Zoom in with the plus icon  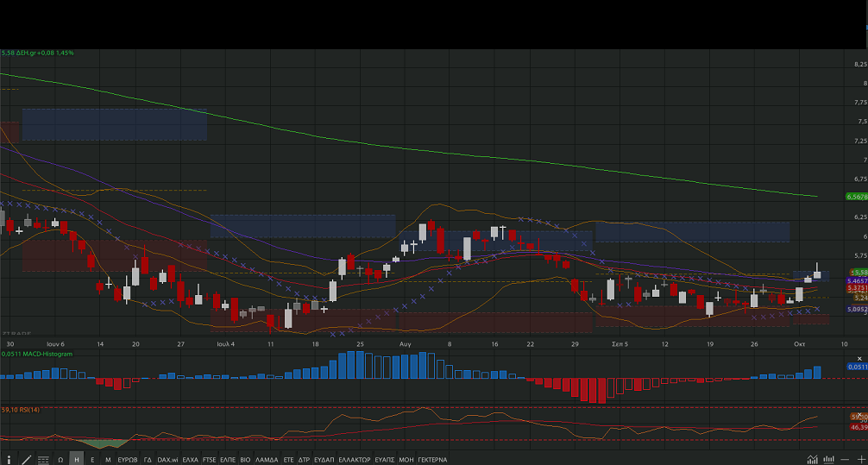point(860,460)
